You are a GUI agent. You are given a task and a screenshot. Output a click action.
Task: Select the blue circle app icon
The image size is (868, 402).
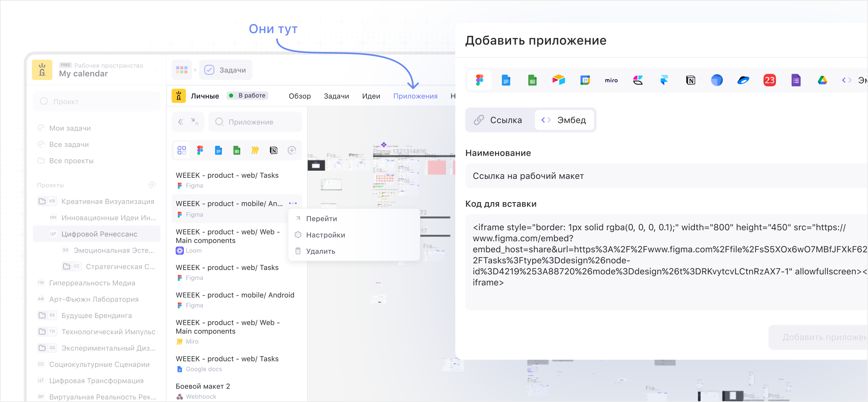pos(717,80)
